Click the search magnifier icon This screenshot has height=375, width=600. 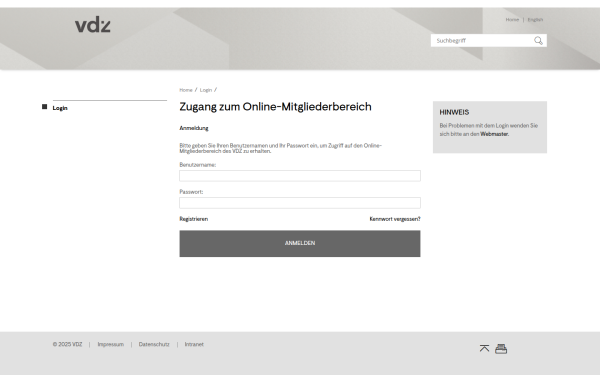pyautogui.click(x=538, y=41)
